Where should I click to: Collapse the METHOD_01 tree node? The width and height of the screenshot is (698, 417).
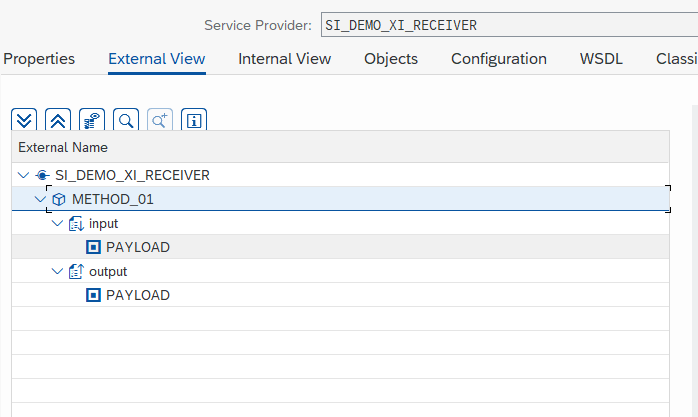40,199
